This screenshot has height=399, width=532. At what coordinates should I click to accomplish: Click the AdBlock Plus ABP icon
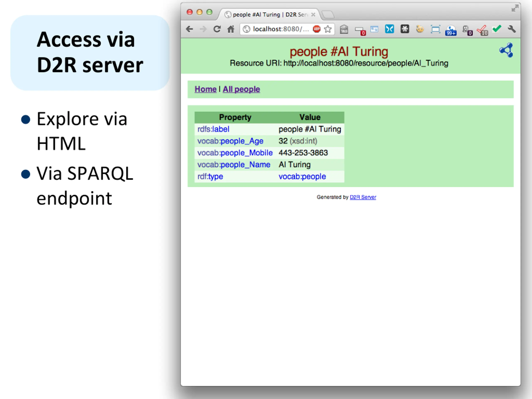pos(316,29)
